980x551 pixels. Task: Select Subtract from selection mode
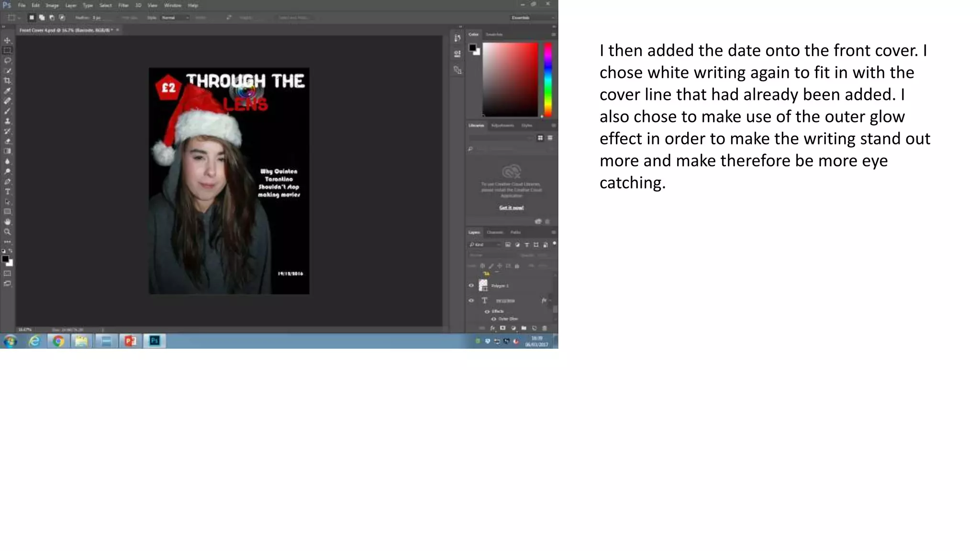coord(52,18)
